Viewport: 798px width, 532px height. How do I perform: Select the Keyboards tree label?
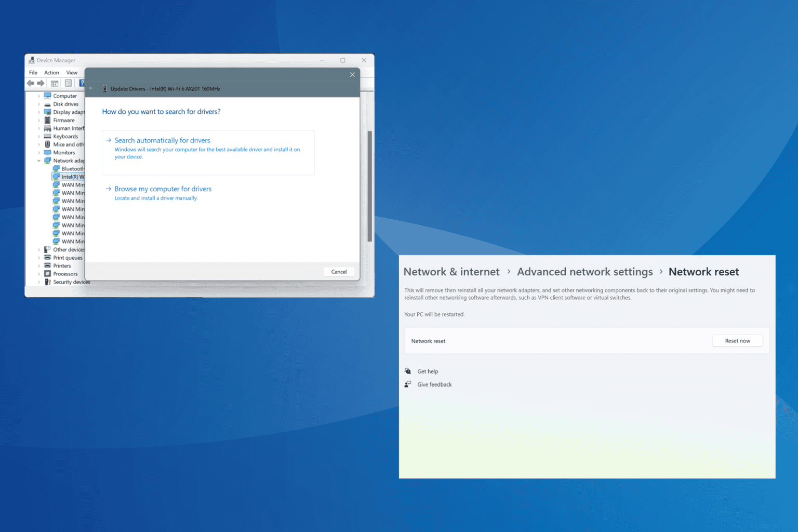(65, 136)
